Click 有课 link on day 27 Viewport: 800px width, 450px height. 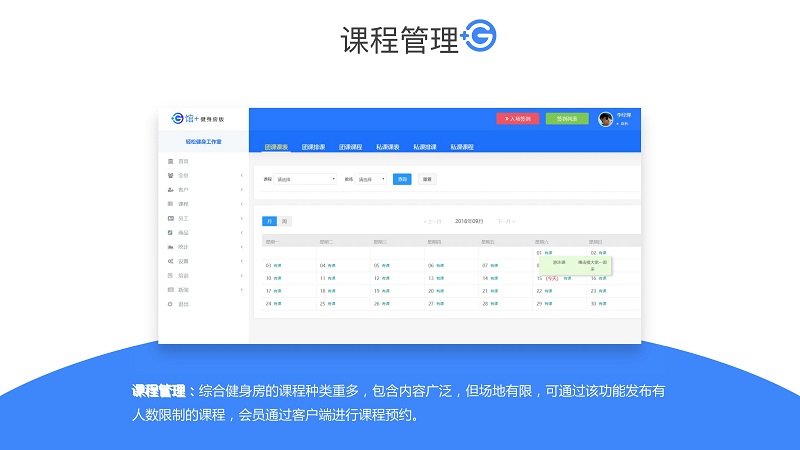(440, 304)
